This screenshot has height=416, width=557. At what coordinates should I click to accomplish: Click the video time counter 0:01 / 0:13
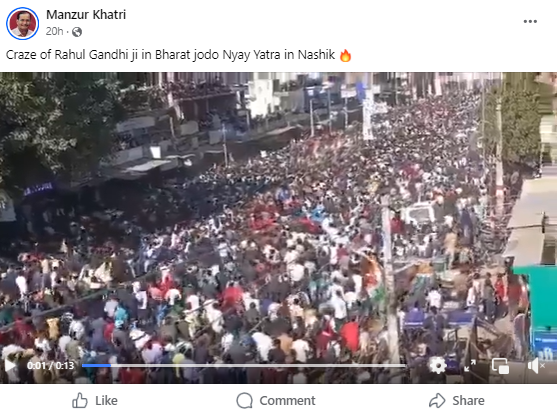coord(50,366)
